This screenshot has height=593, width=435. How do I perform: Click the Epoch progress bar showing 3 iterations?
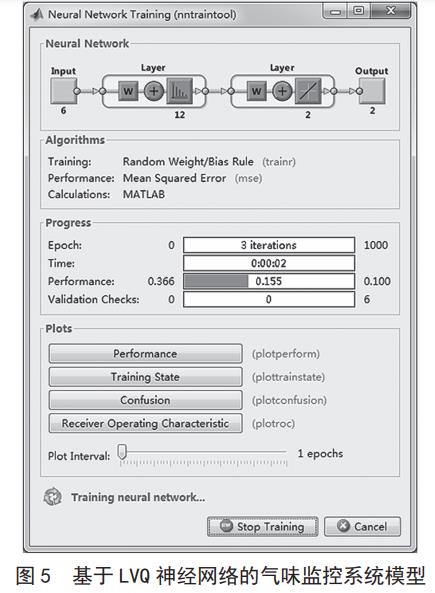tap(269, 245)
